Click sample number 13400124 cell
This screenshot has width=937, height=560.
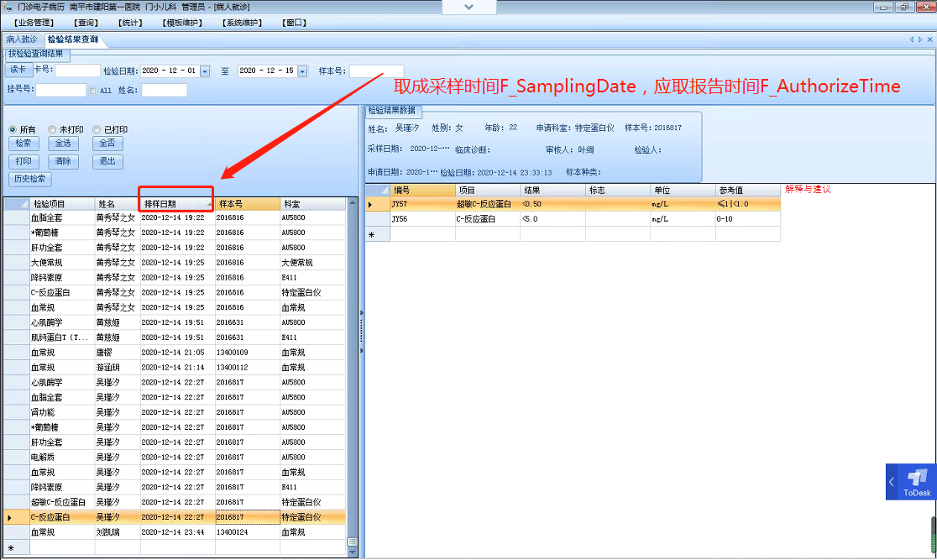(248, 532)
